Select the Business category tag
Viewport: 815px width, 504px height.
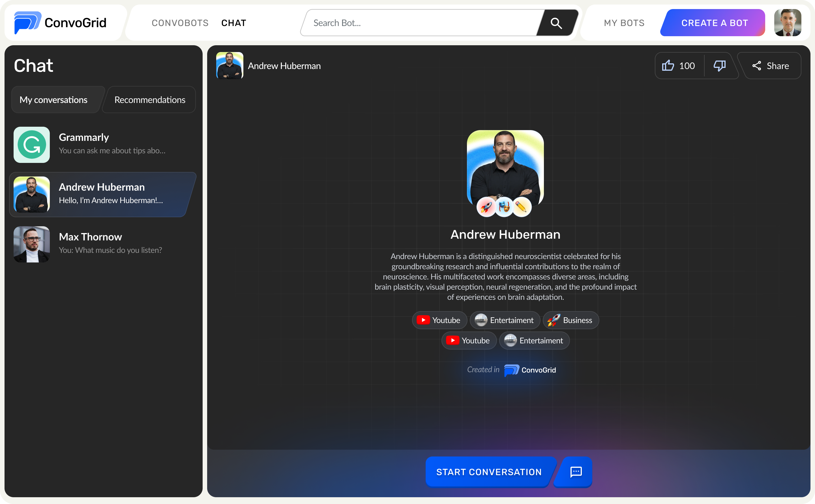point(570,320)
